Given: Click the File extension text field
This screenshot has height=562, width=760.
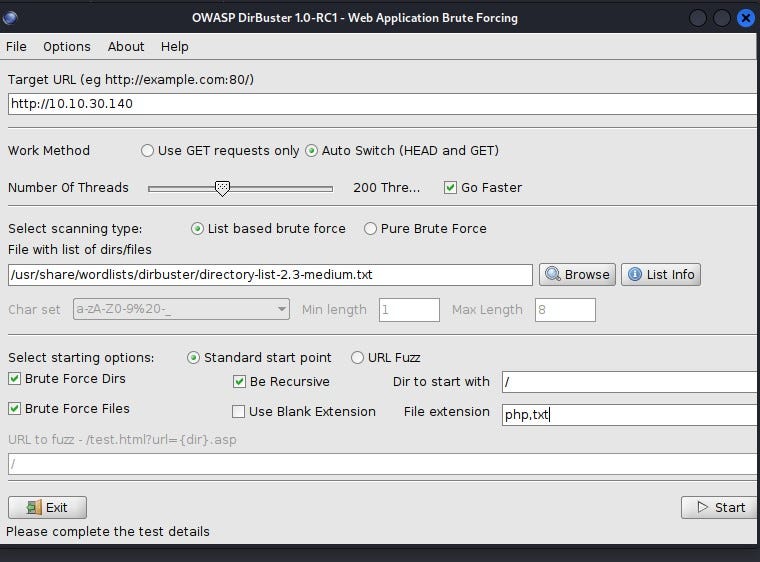Looking at the screenshot, I should (628, 414).
